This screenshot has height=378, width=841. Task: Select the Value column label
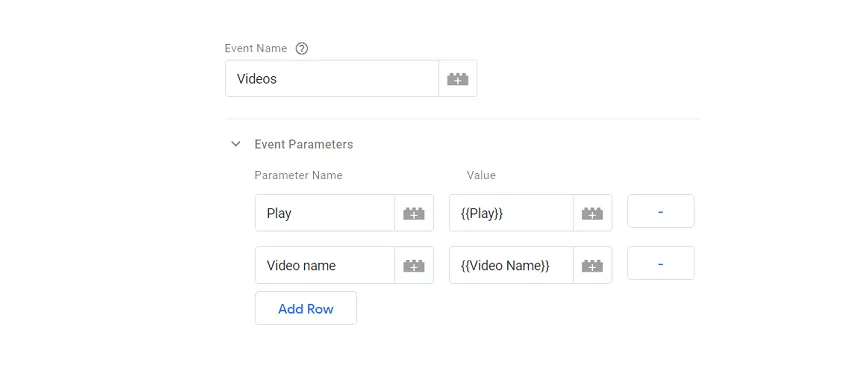[x=481, y=175]
